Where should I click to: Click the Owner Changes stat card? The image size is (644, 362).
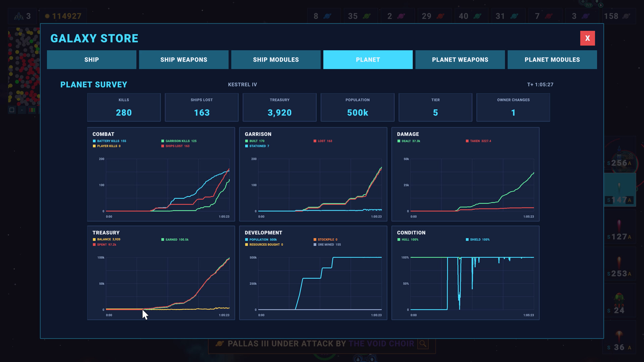(513, 107)
